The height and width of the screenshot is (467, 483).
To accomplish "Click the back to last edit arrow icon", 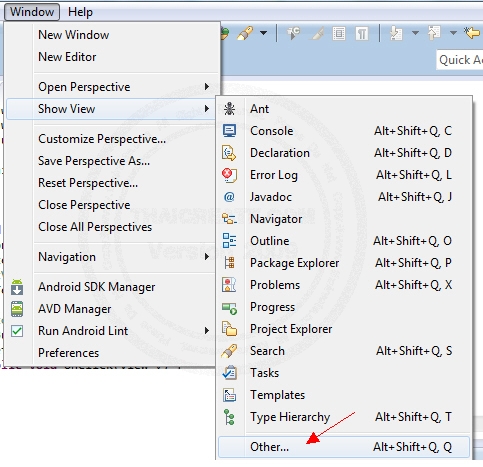I will 473,33.
